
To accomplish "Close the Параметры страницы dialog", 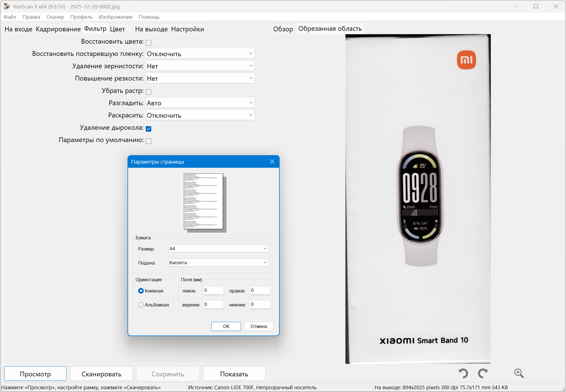I will coord(272,162).
